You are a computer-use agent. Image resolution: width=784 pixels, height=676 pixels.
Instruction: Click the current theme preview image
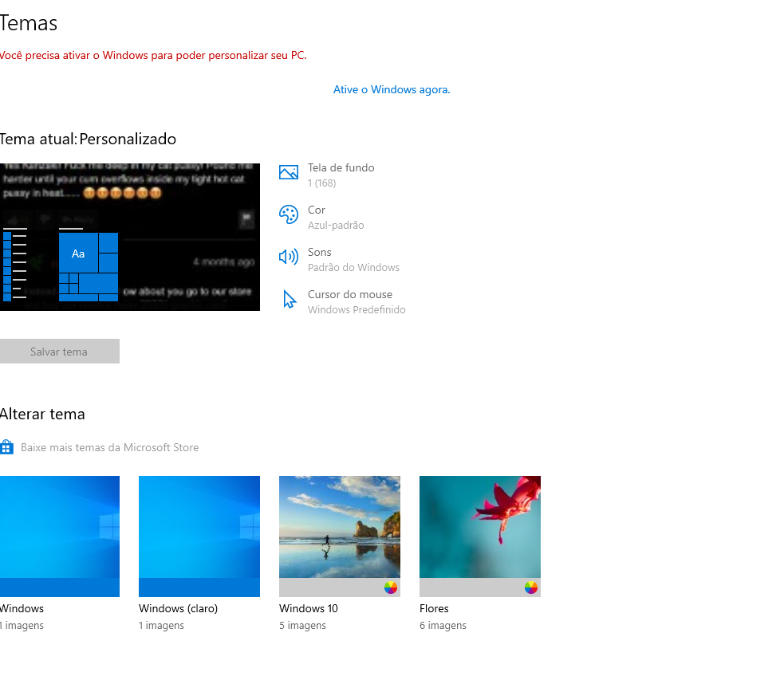(x=129, y=237)
